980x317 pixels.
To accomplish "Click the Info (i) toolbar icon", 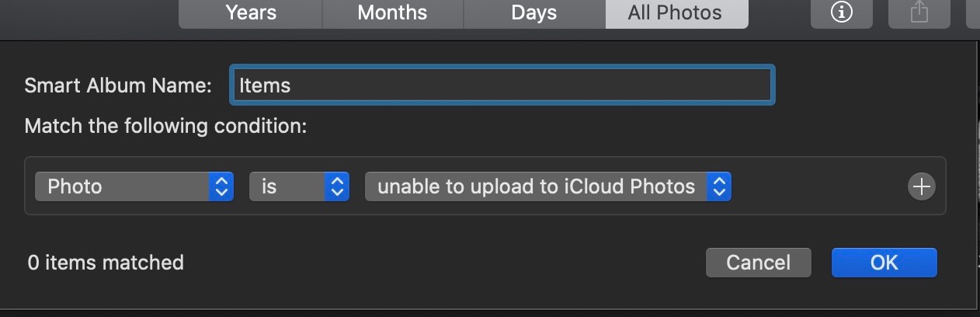I will (x=842, y=13).
